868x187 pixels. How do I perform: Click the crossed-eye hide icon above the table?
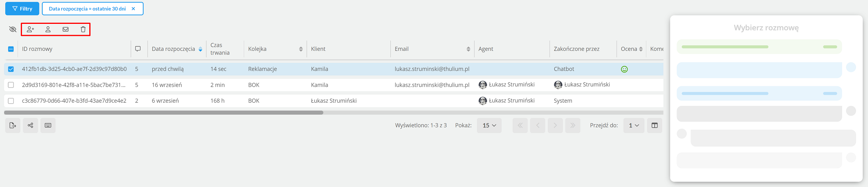point(13,29)
